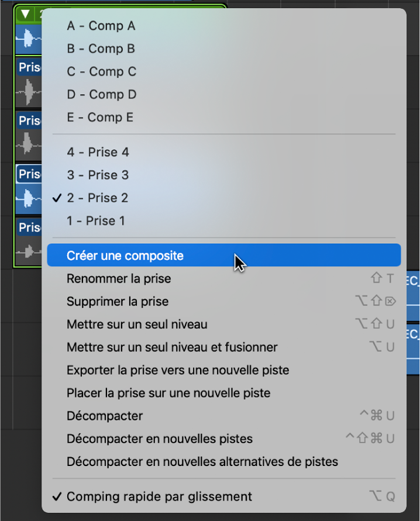This screenshot has width=420, height=521.
Task: Select the checked Prise 2 entry
Action: click(x=95, y=198)
